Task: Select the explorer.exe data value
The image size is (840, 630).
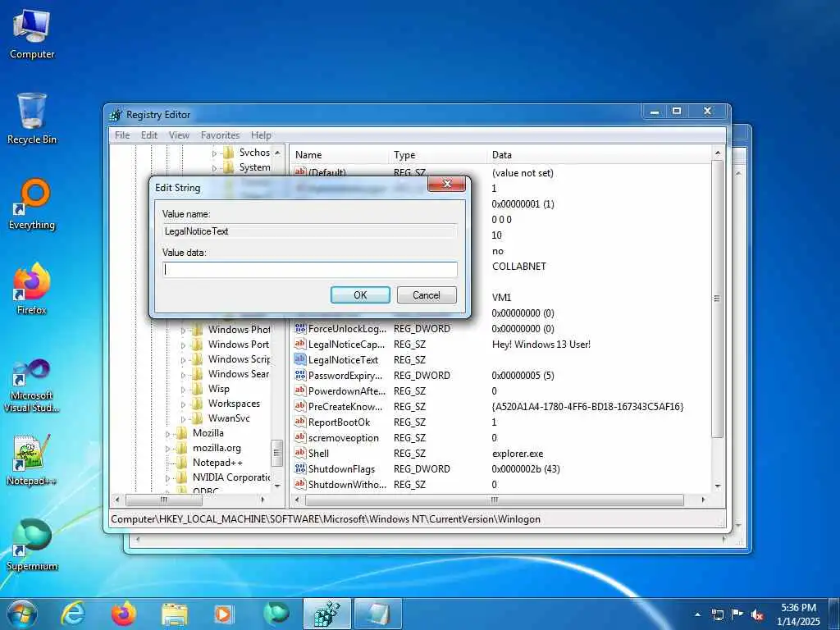Action: click(x=518, y=454)
